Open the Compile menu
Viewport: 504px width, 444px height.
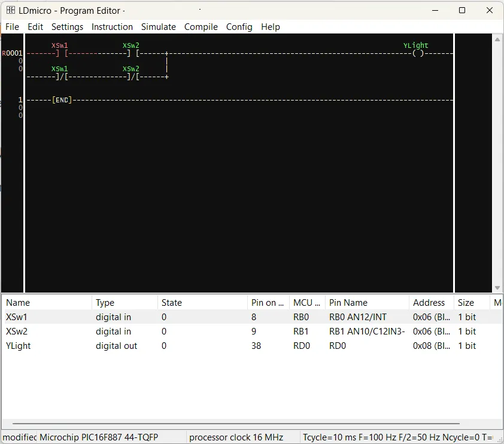tap(201, 27)
